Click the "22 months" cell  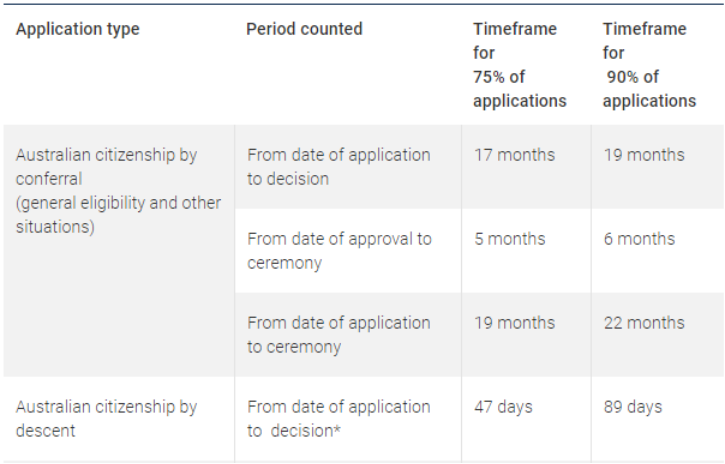point(644,323)
